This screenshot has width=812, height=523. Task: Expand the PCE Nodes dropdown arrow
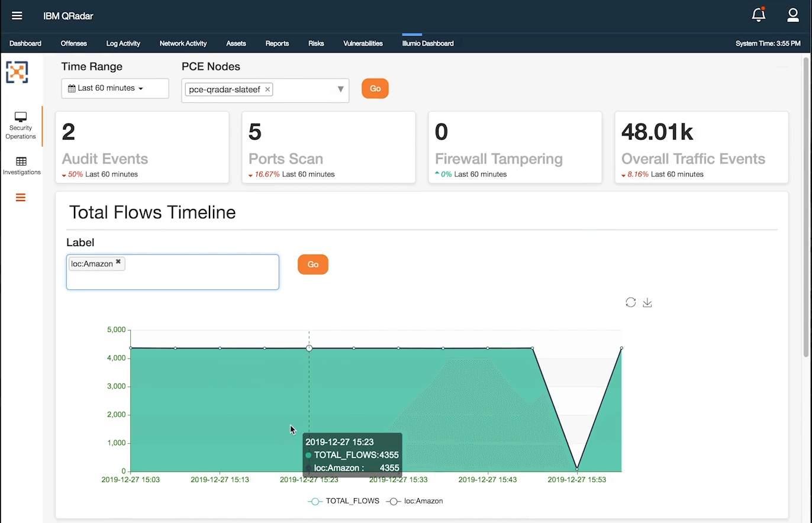click(x=340, y=89)
